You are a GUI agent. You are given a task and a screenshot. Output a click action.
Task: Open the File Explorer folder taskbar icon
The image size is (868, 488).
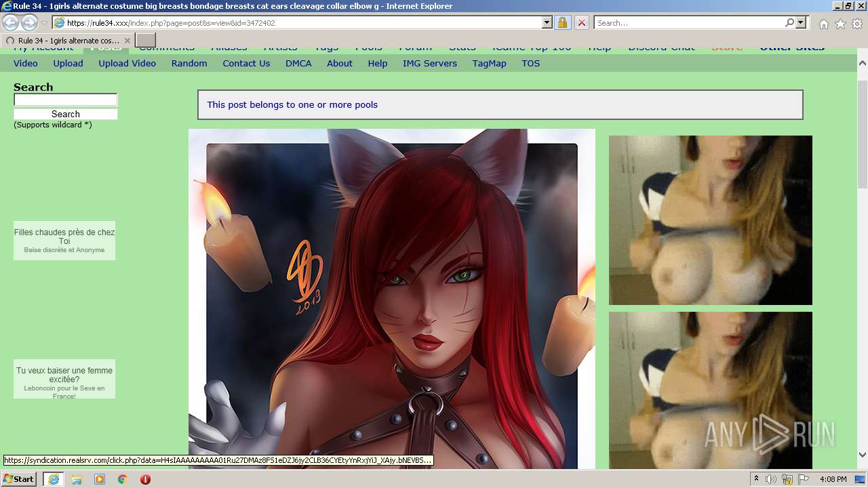pos(77,479)
